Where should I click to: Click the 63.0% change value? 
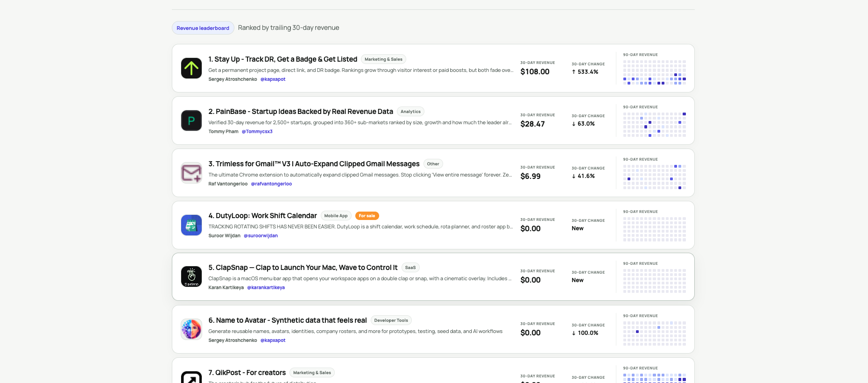[583, 124]
